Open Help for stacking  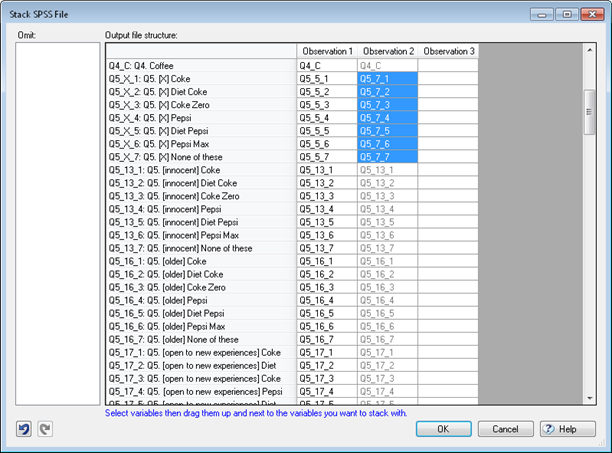[568, 429]
